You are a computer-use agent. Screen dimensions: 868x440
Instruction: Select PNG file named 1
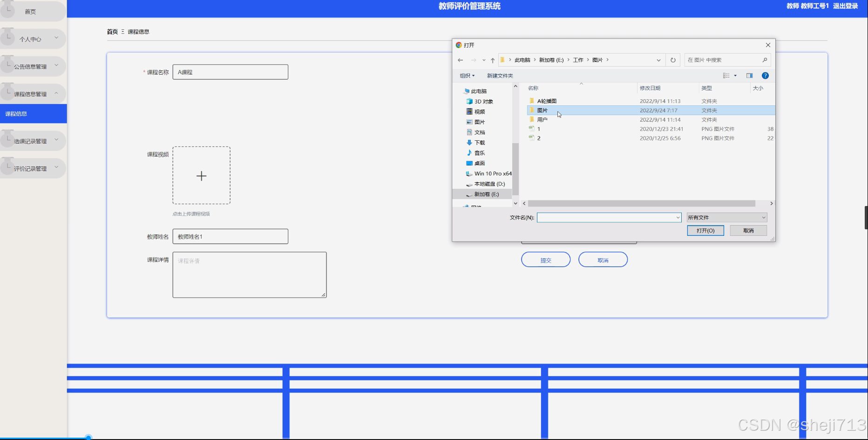[539, 129]
